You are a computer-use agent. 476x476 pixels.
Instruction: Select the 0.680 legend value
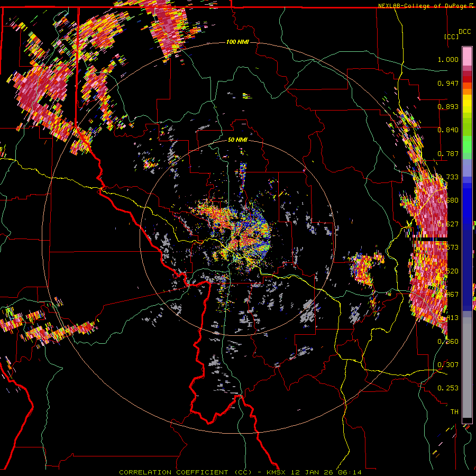click(x=448, y=200)
